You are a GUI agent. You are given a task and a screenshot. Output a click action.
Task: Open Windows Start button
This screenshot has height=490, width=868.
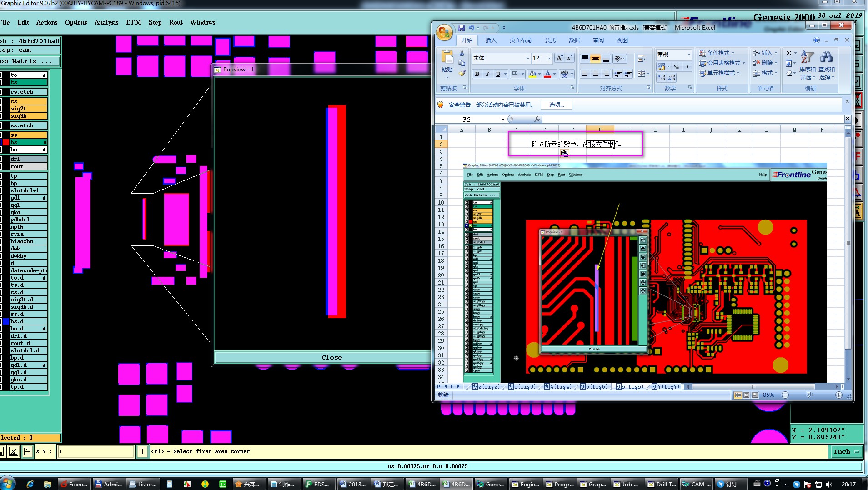(8, 484)
